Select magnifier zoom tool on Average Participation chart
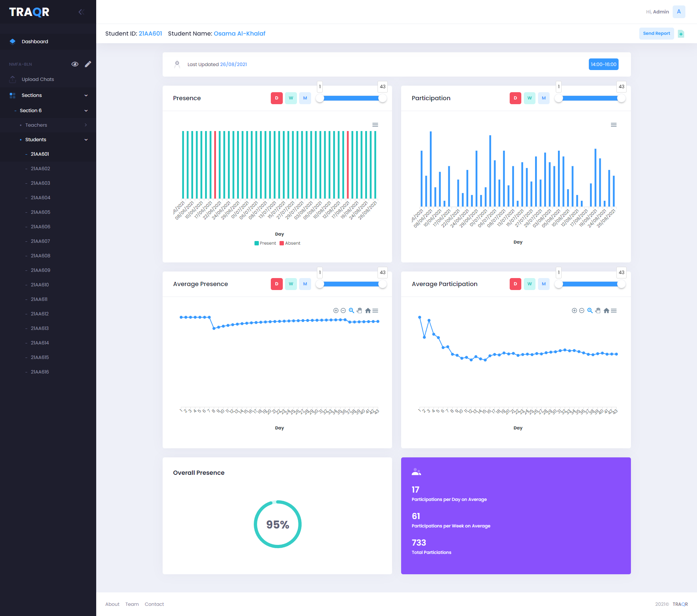 [x=590, y=311]
